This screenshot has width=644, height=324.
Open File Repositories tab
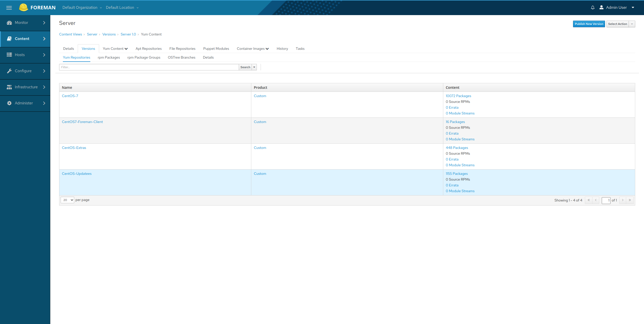(182, 49)
